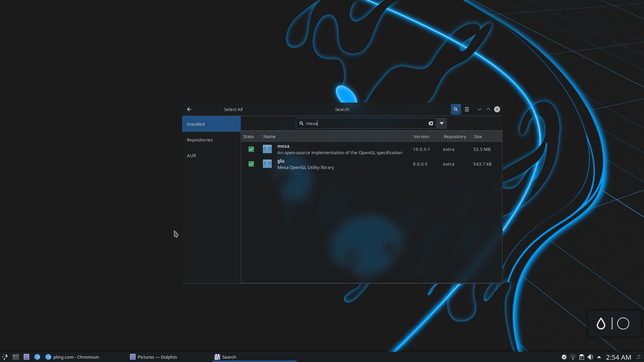644x362 pixels.
Task: Click the 543.7 kB size cell
Action: pyautogui.click(x=482, y=164)
